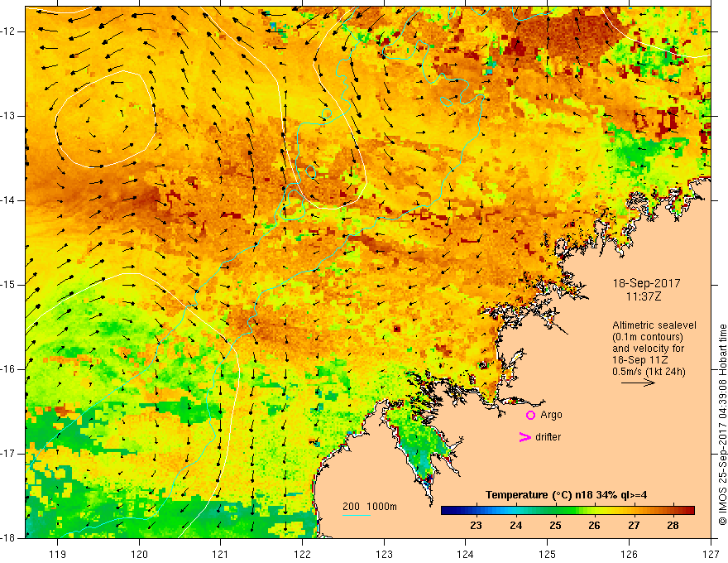Image resolution: width=728 pixels, height=563 pixels.
Task: Click latitude axis label '-12'
Action: (8, 31)
